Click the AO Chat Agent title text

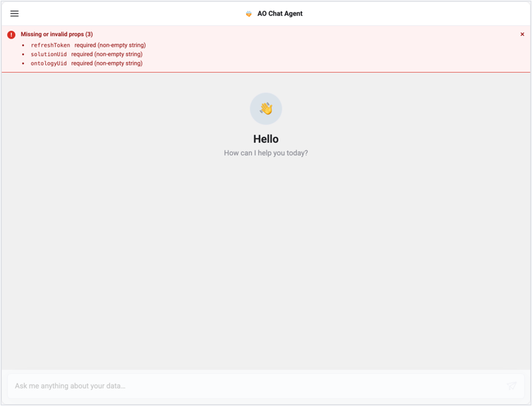click(x=280, y=13)
